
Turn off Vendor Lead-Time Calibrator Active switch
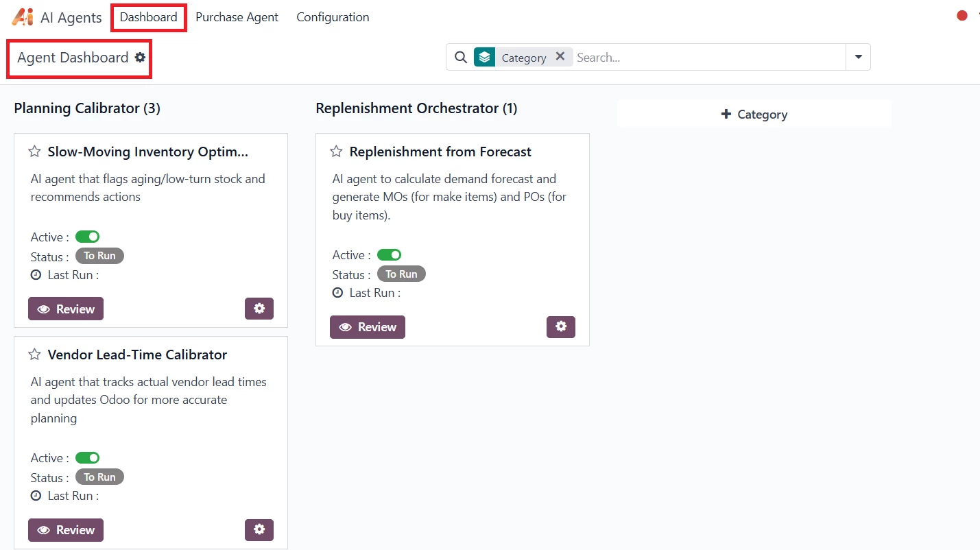88,457
